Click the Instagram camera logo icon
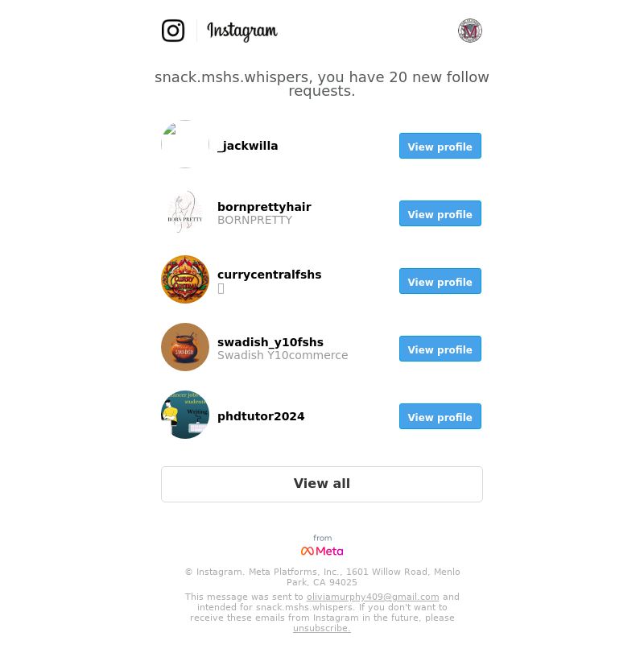The image size is (644, 653). pyautogui.click(x=173, y=31)
